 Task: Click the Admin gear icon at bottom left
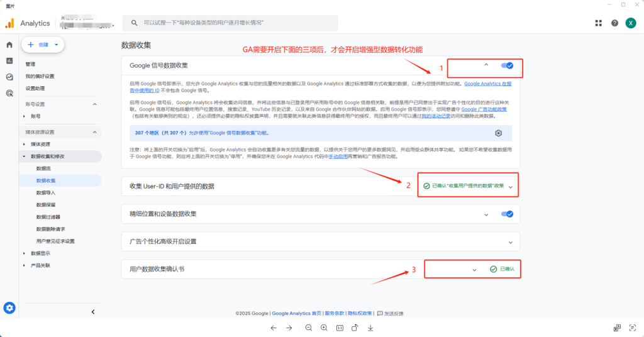click(9, 308)
